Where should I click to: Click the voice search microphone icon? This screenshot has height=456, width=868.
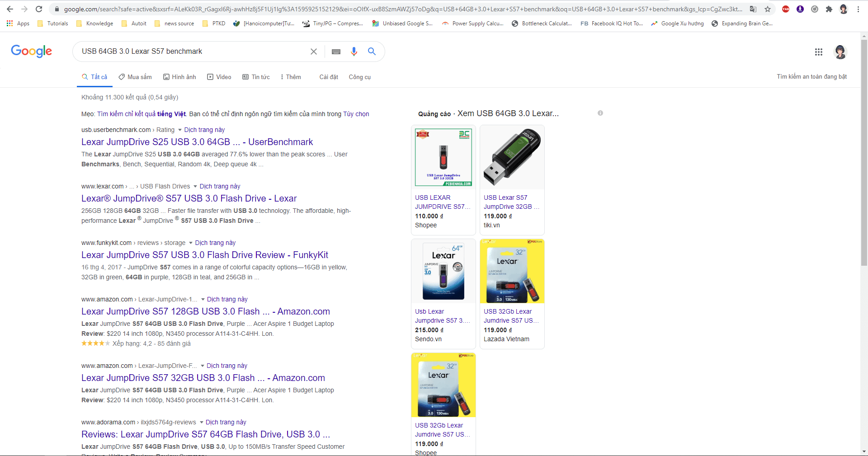354,52
